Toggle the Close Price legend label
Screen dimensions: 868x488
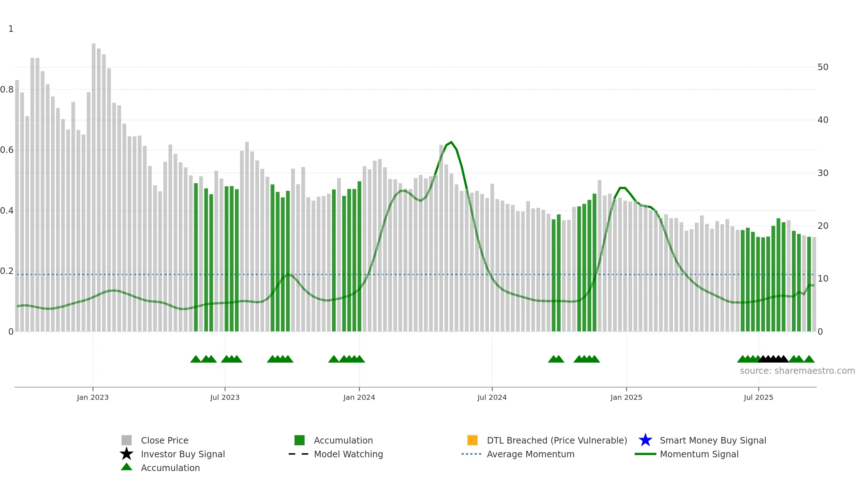click(165, 440)
